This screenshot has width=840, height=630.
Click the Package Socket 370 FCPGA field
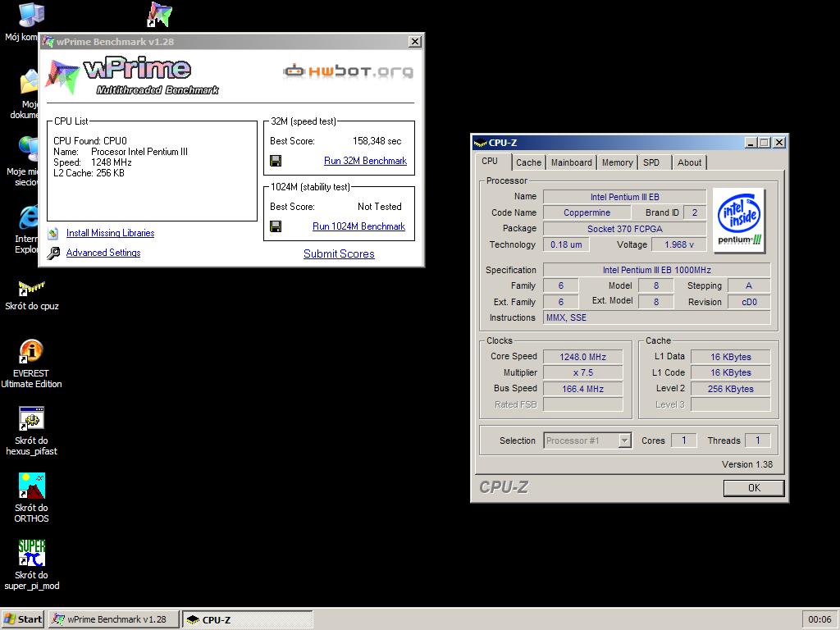tap(624, 229)
